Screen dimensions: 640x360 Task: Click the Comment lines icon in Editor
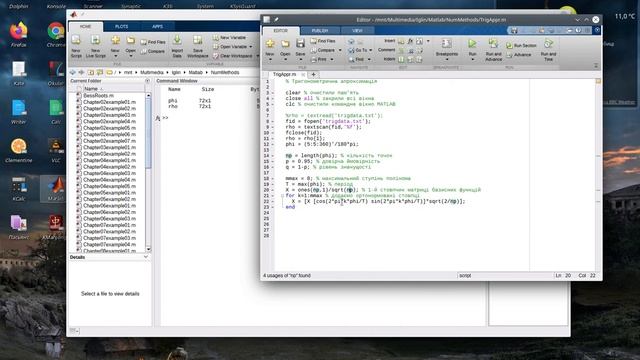pyautogui.click(x=401, y=50)
